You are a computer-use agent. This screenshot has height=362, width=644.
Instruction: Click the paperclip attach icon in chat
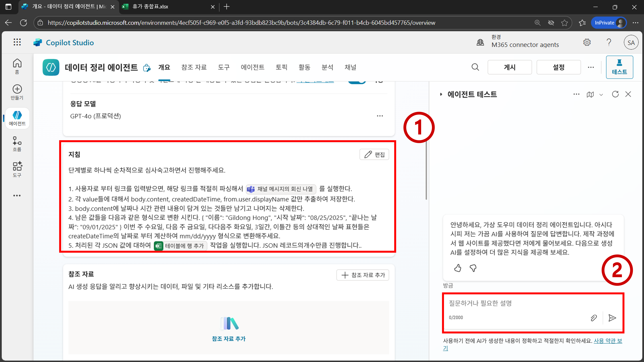click(593, 318)
